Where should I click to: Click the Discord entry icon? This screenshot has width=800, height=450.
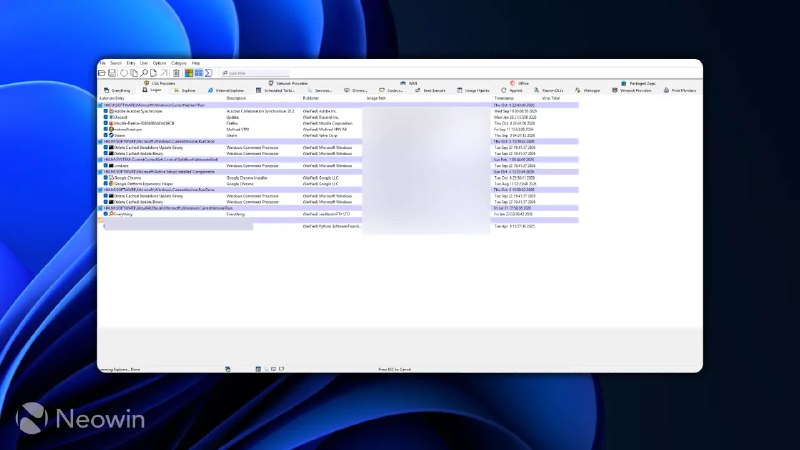click(x=111, y=117)
